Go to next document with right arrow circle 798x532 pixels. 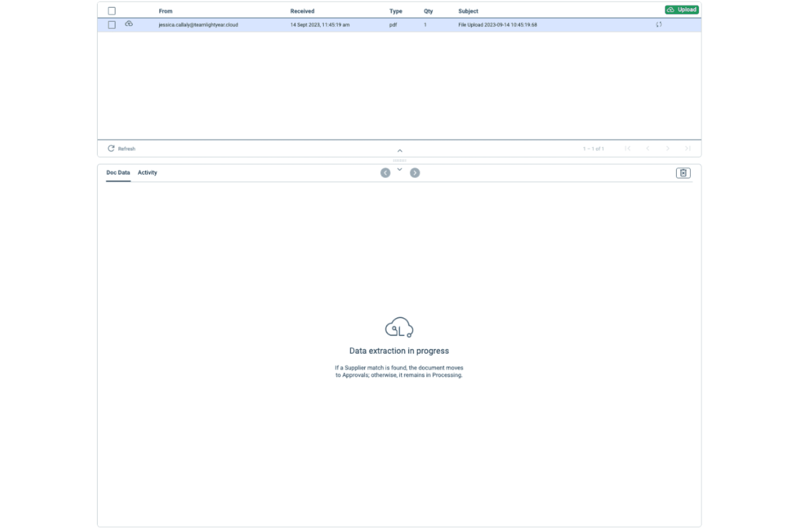(415, 172)
